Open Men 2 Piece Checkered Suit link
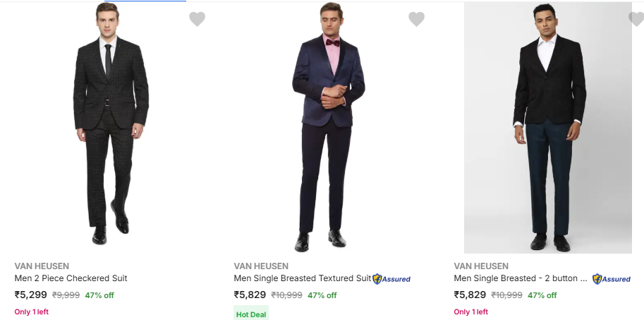The width and height of the screenshot is (644, 320). [x=71, y=278]
